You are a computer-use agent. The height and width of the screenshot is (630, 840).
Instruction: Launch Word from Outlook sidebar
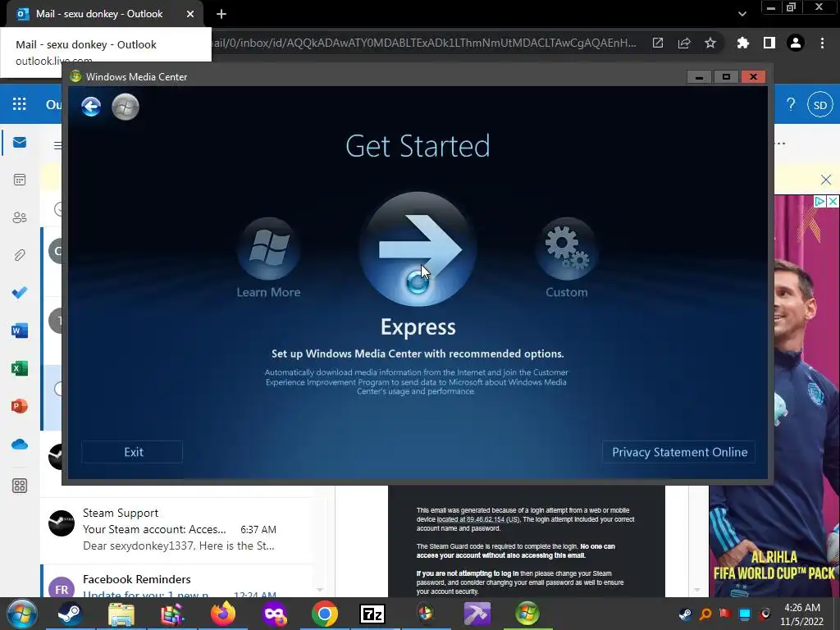(20, 331)
